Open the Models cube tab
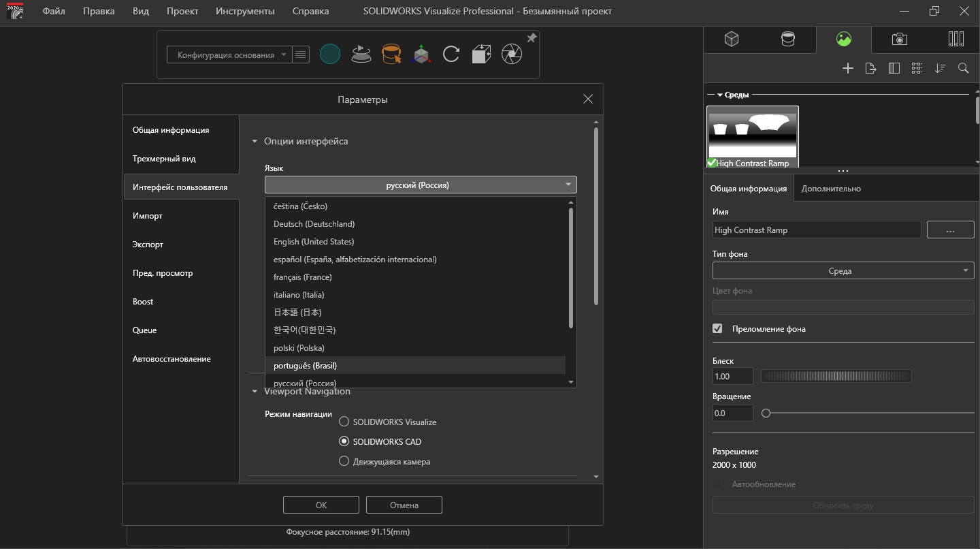This screenshot has width=980, height=549. pyautogui.click(x=732, y=40)
